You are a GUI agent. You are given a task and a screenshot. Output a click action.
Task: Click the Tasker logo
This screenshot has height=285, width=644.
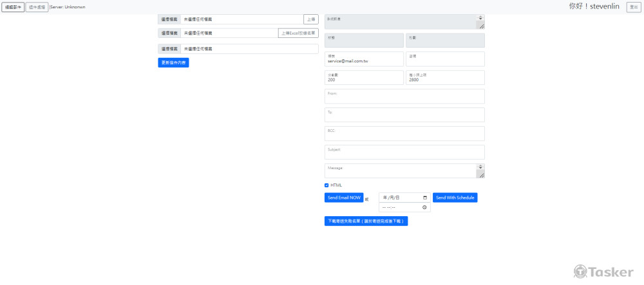(603, 272)
